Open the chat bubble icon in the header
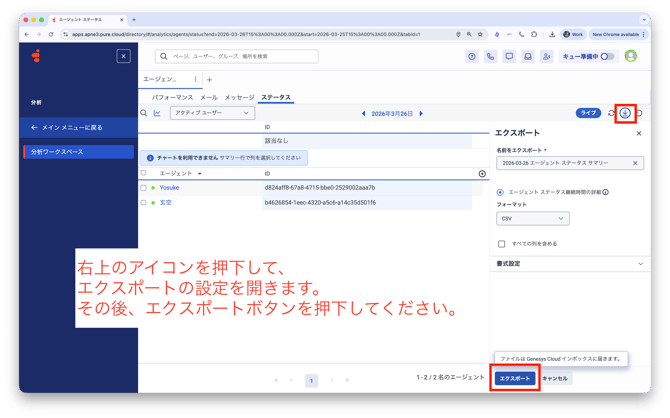The image size is (670, 418). click(509, 56)
